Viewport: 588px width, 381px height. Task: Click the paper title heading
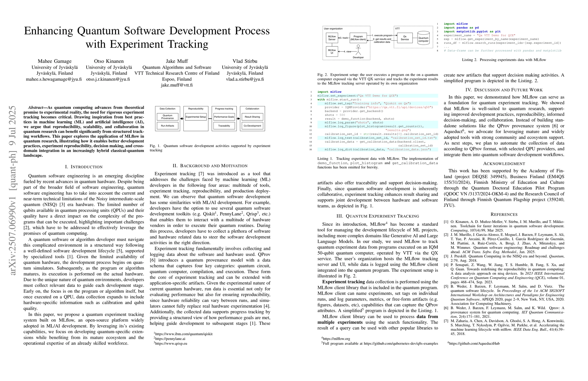coord(147,37)
